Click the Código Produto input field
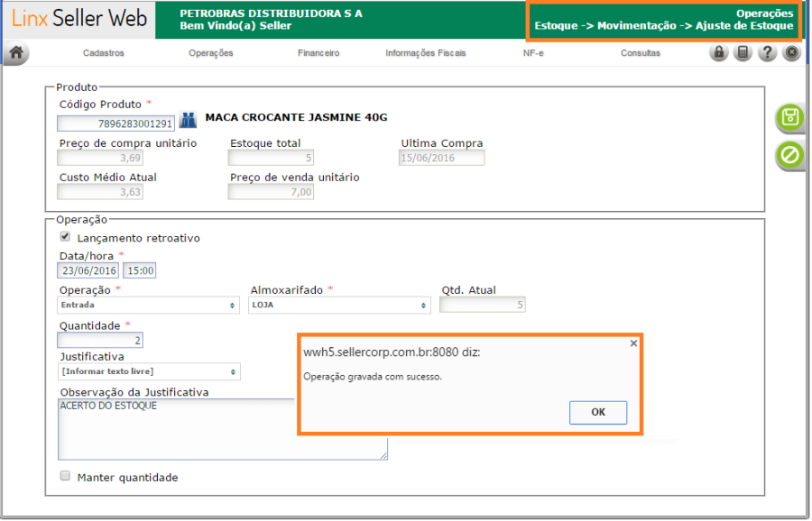812x521 pixels. pyautogui.click(x=116, y=123)
